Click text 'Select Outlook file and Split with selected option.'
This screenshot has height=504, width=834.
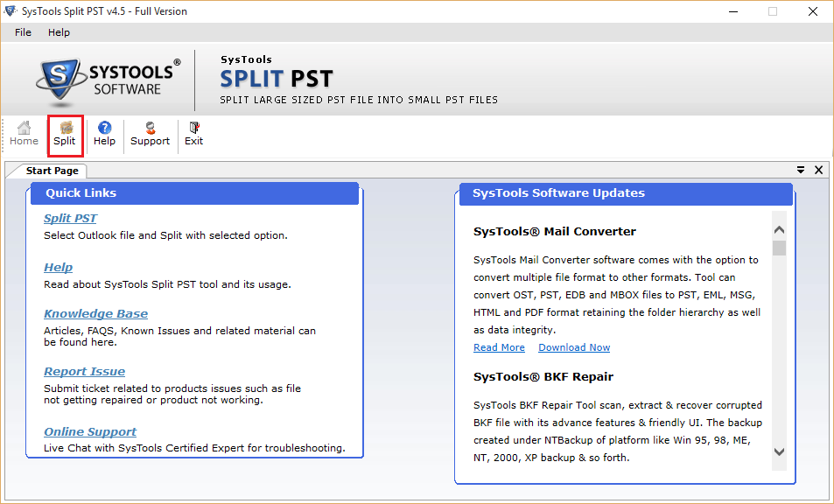(x=165, y=235)
